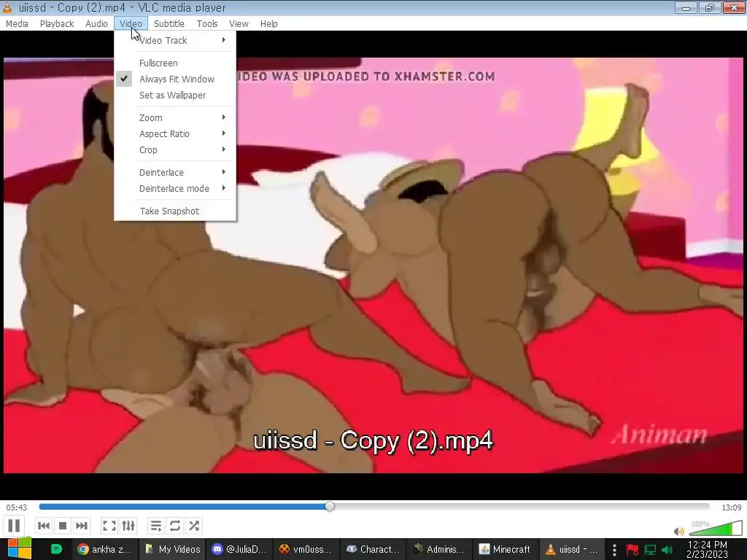Screen dimensions: 747x560
Task: Click the seek bar's round handle
Action: tap(330, 507)
